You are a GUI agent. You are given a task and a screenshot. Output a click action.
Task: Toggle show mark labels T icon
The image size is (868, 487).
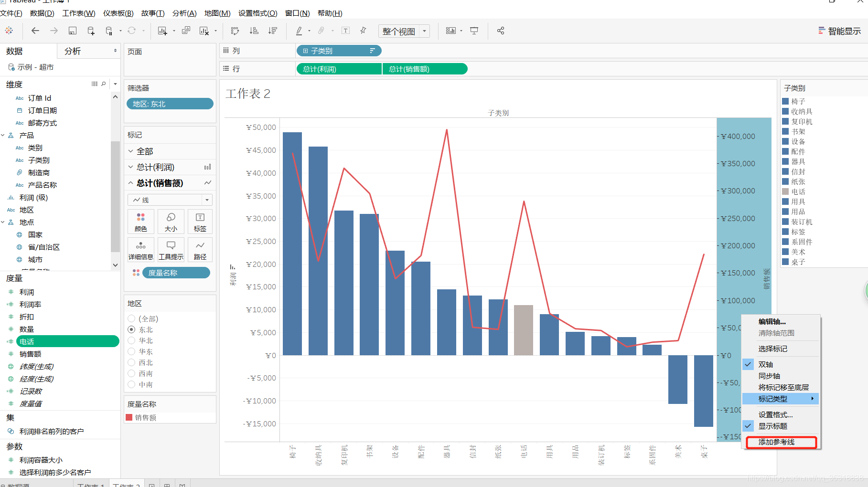point(346,31)
